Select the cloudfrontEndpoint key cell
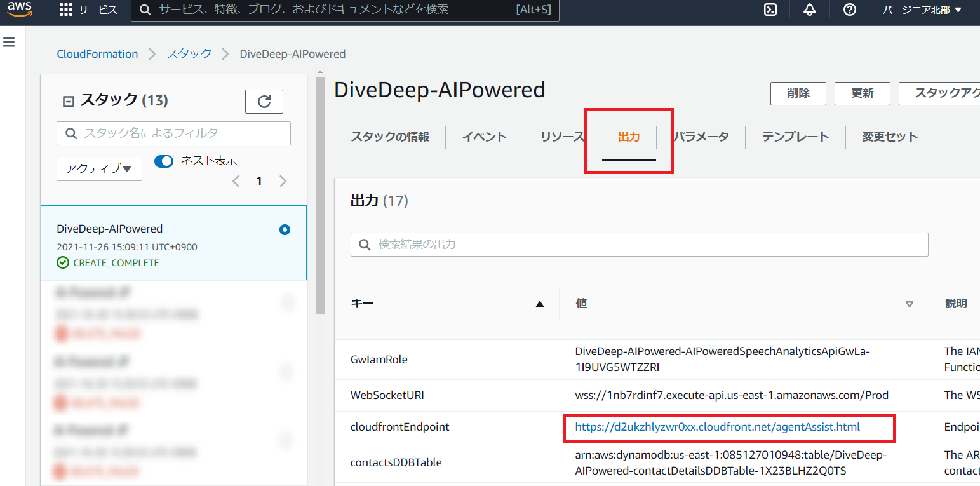The image size is (980, 486). tap(400, 427)
